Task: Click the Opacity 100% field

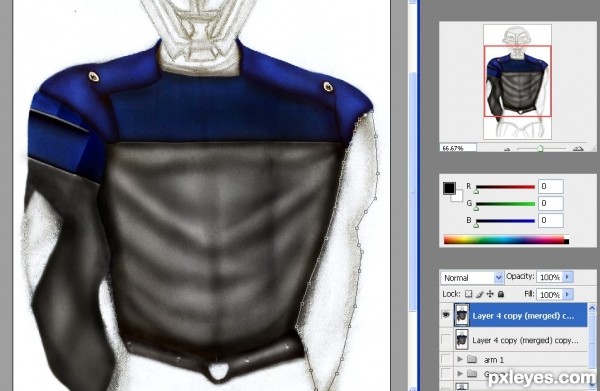Action: pos(549,277)
